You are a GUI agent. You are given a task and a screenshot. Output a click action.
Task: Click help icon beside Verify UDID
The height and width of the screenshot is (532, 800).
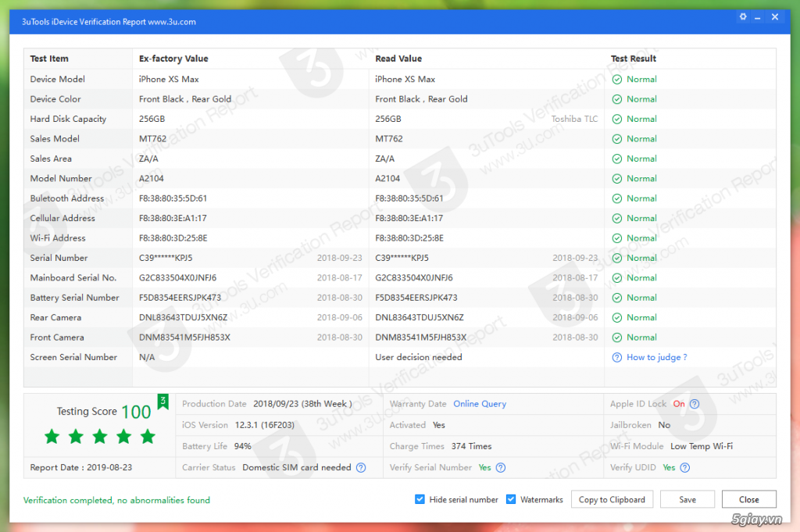[x=684, y=468]
